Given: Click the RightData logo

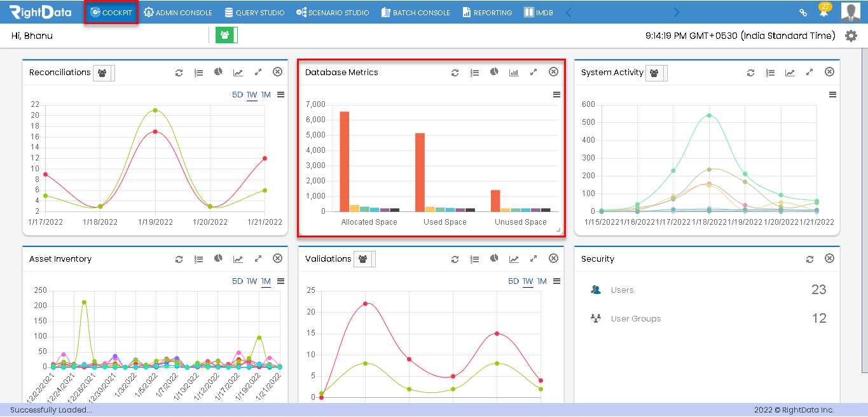Looking at the screenshot, I should click(x=38, y=11).
